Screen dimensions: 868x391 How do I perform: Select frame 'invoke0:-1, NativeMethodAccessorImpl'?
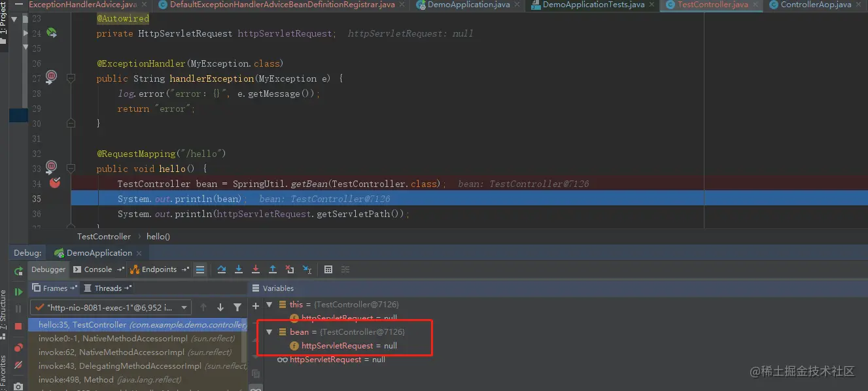pyautogui.click(x=138, y=338)
